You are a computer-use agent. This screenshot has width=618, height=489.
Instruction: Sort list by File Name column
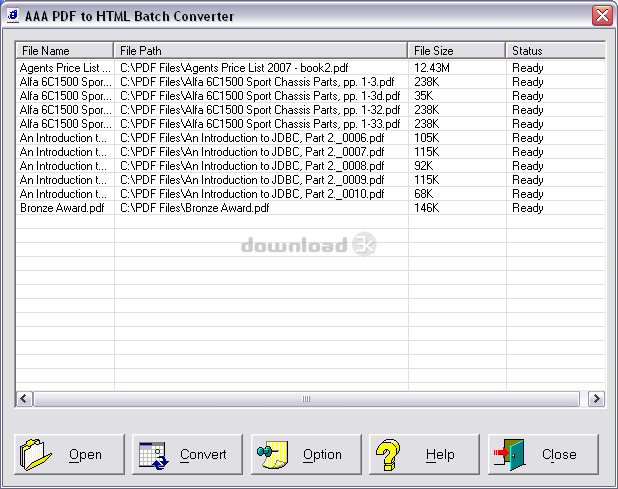coord(64,50)
